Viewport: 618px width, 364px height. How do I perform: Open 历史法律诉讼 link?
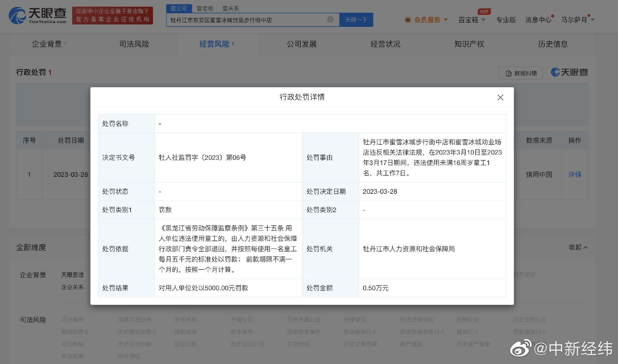click(417, 319)
